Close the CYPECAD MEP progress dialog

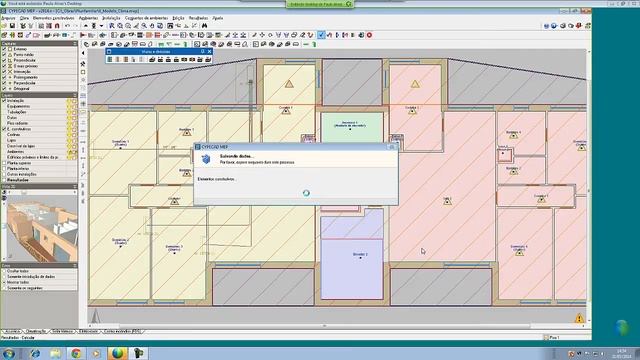tap(392, 147)
